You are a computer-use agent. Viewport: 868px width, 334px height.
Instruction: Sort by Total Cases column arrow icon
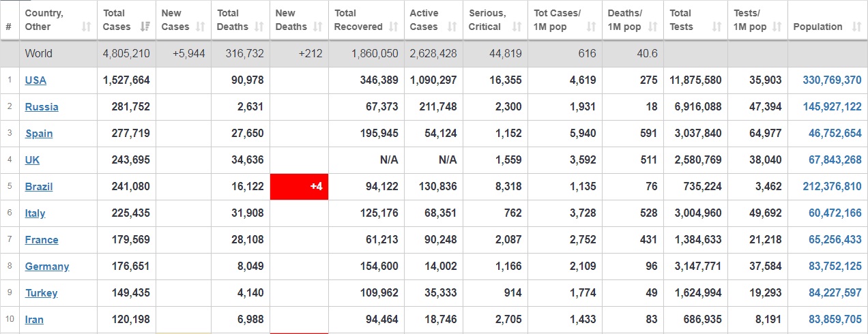click(145, 27)
